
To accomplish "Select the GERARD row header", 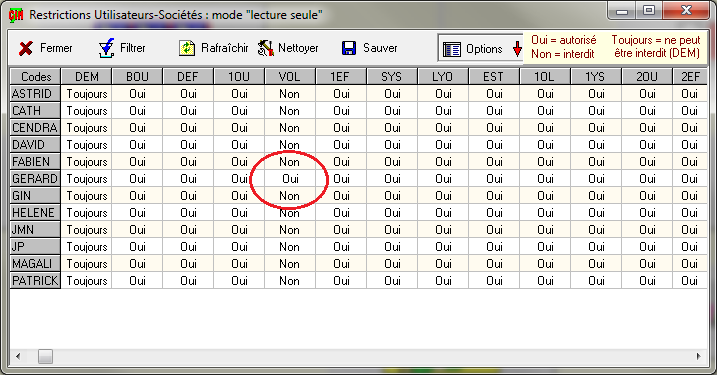I will click(35, 178).
